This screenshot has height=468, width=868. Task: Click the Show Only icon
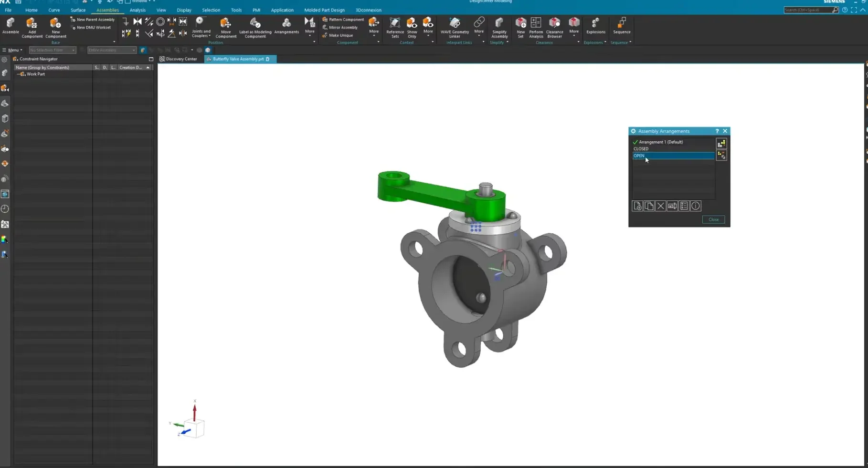412,28
